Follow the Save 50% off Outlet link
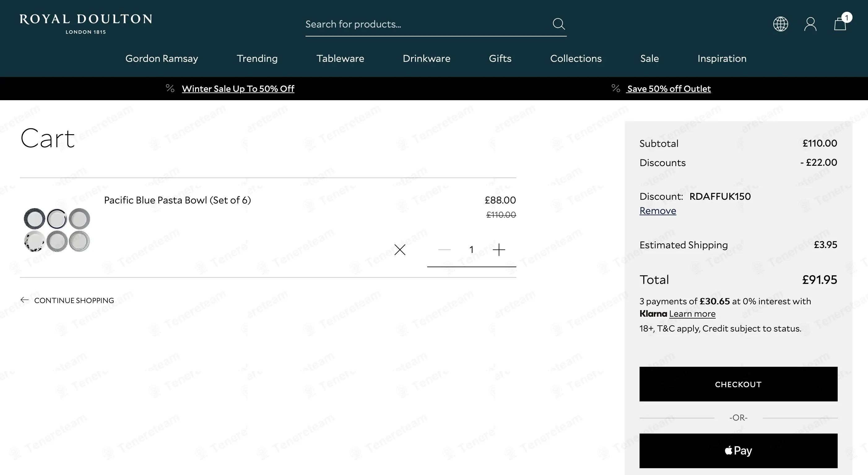This screenshot has height=475, width=868. 669,89
